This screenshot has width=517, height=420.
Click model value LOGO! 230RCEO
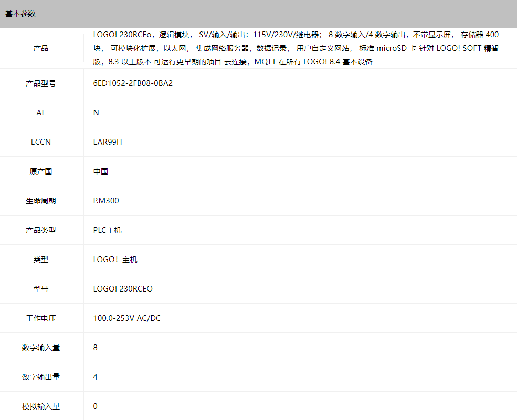(x=123, y=289)
